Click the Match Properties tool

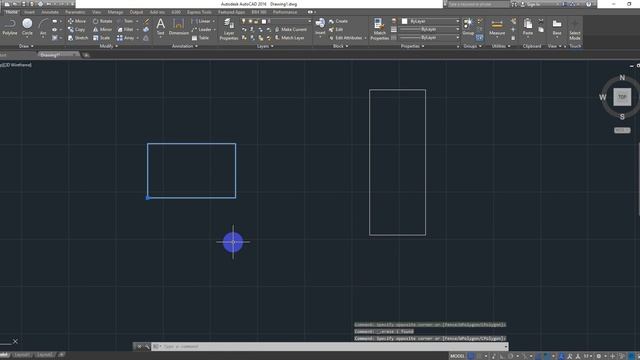(x=380, y=29)
